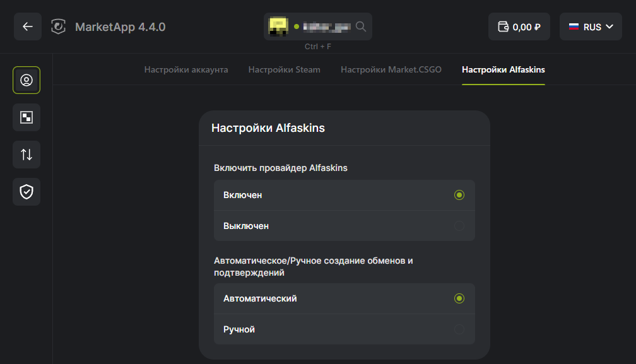Switch to Настройки Steam tab
This screenshot has width=636, height=364.
[285, 70]
